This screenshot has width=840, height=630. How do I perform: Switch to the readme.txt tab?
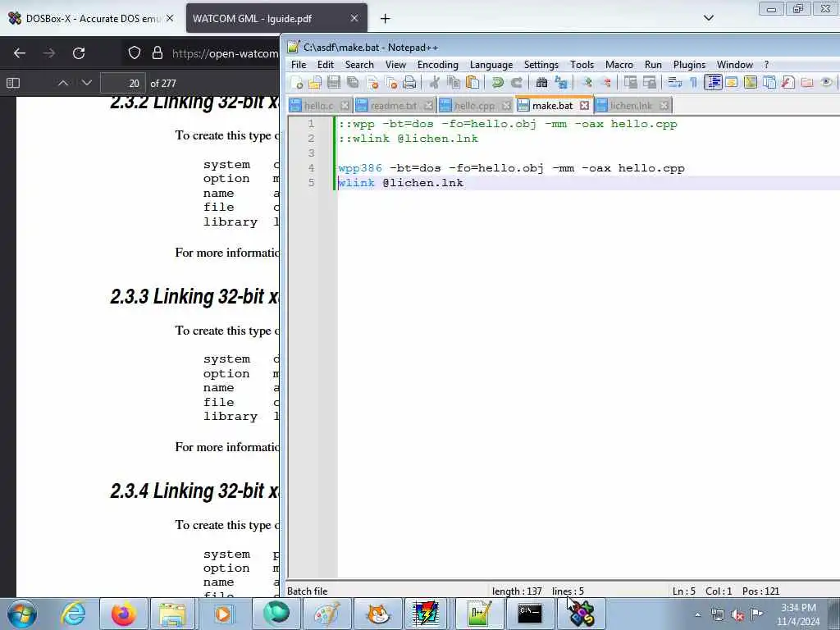point(393,106)
